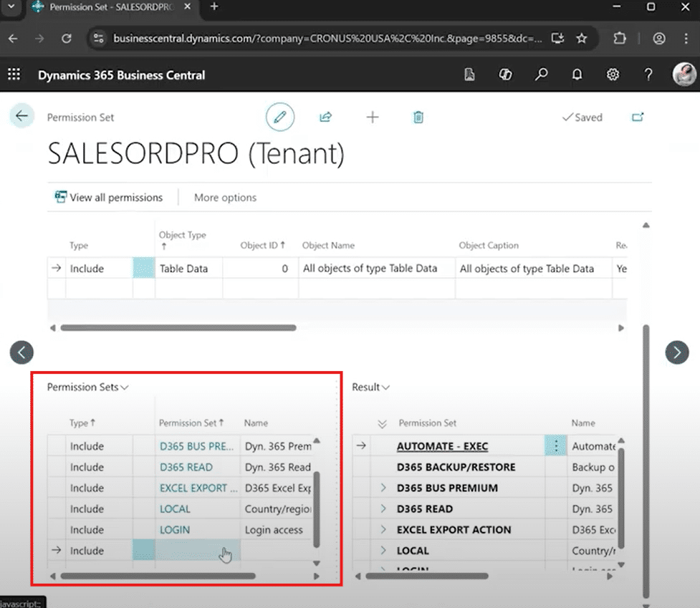Click the empty Permission Set input cell
This screenshot has height=608, width=700.
click(197, 551)
